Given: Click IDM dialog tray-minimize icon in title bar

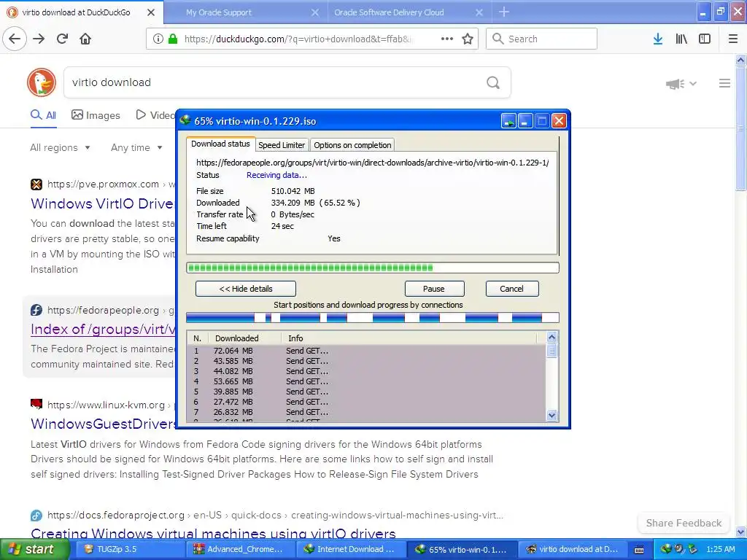Looking at the screenshot, I should [x=508, y=121].
